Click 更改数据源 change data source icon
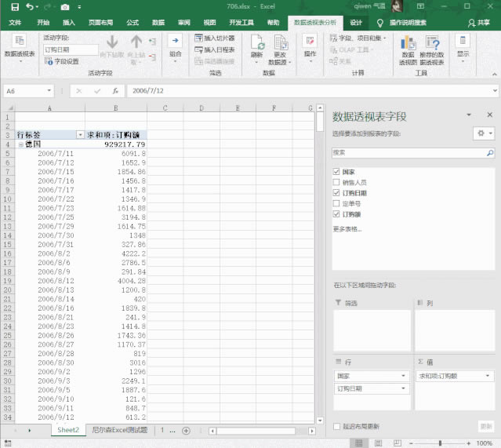 (280, 42)
